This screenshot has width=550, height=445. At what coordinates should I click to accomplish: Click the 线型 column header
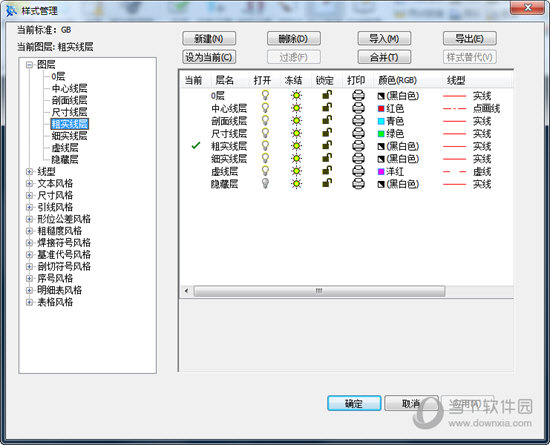[x=476, y=80]
